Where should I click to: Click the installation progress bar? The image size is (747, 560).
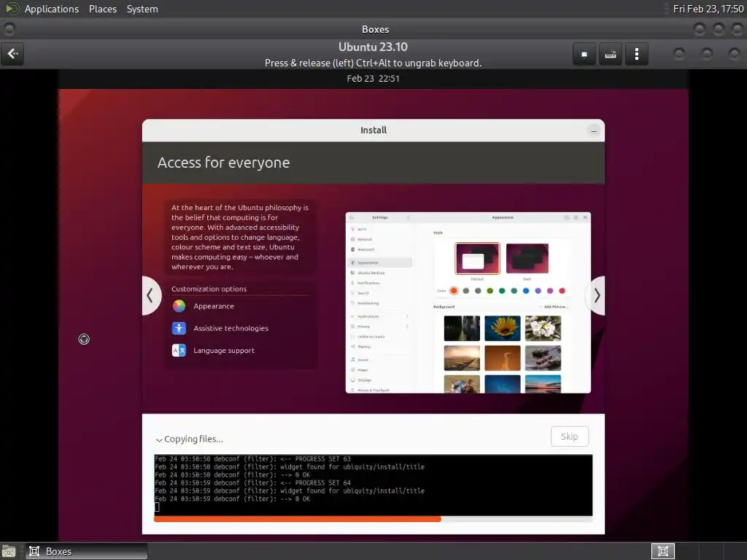[373, 519]
